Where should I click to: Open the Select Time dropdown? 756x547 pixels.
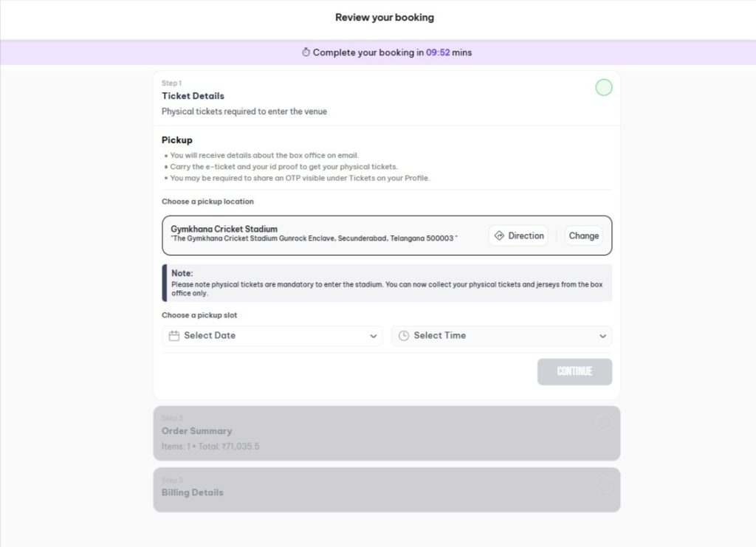point(501,336)
